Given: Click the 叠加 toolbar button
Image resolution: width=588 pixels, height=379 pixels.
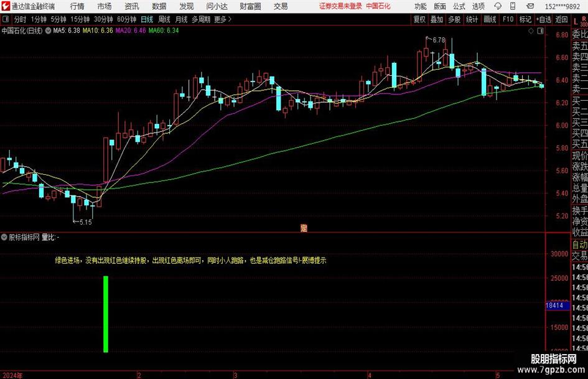Looking at the screenshot, I should coord(437,19).
